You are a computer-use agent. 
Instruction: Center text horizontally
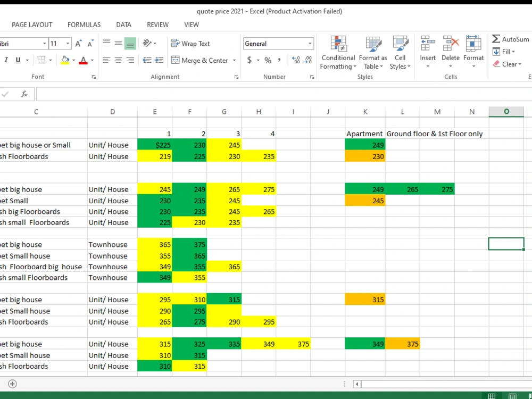tap(118, 60)
